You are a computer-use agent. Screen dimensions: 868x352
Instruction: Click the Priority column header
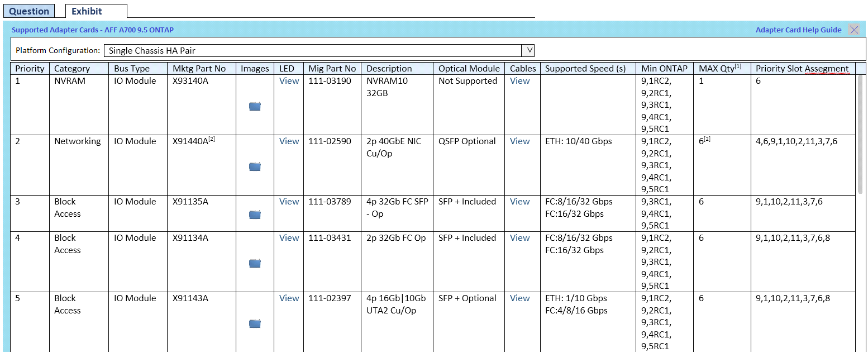30,69
